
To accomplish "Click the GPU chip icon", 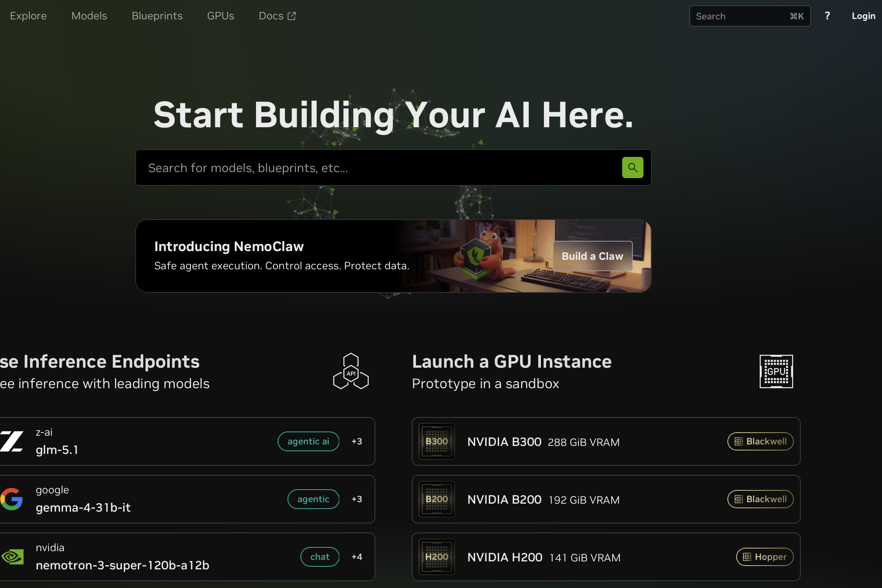I will [776, 371].
